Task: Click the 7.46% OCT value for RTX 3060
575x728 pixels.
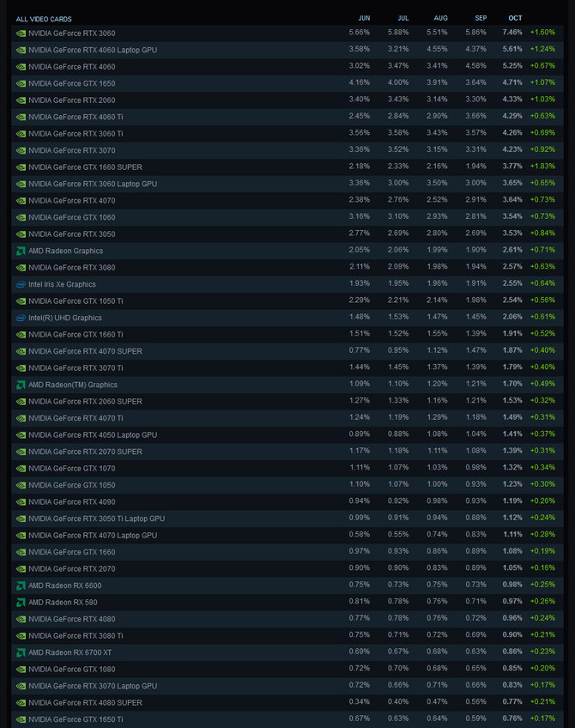Action: [512, 33]
